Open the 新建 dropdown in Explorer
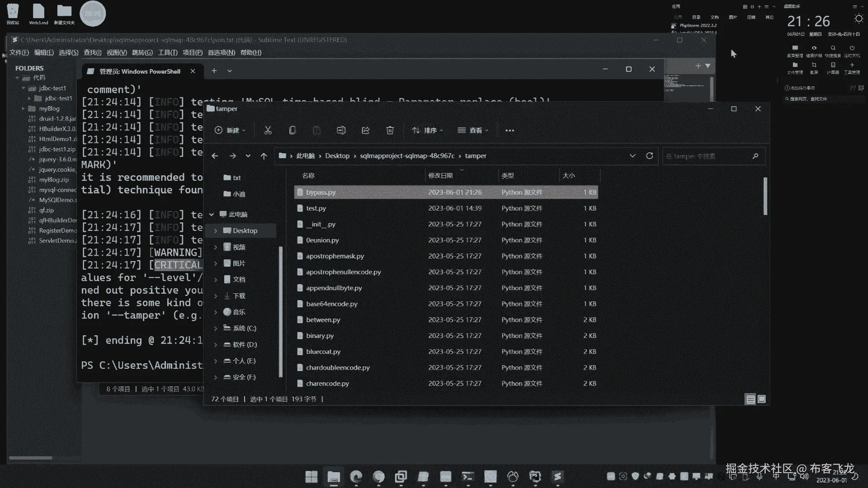Screen dimensions: 868x488 click(x=230, y=131)
